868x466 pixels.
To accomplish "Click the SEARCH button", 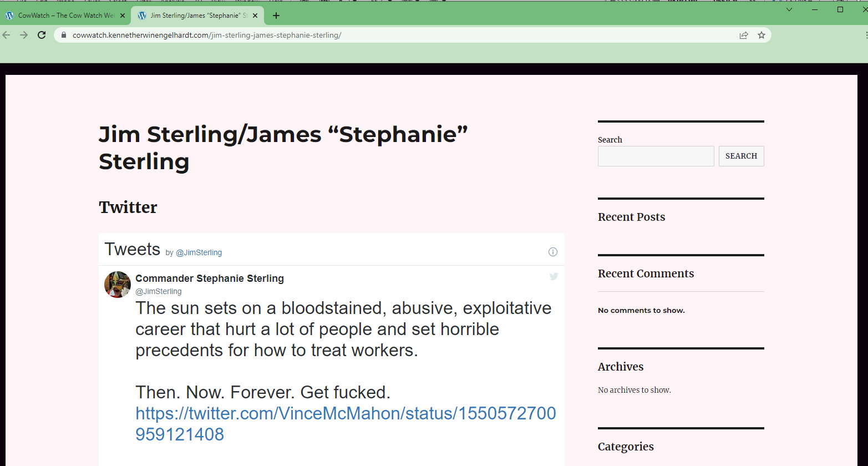I will (x=742, y=156).
